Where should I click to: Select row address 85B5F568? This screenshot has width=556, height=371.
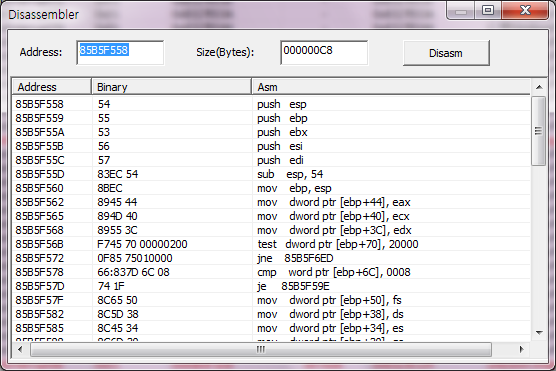(x=39, y=230)
